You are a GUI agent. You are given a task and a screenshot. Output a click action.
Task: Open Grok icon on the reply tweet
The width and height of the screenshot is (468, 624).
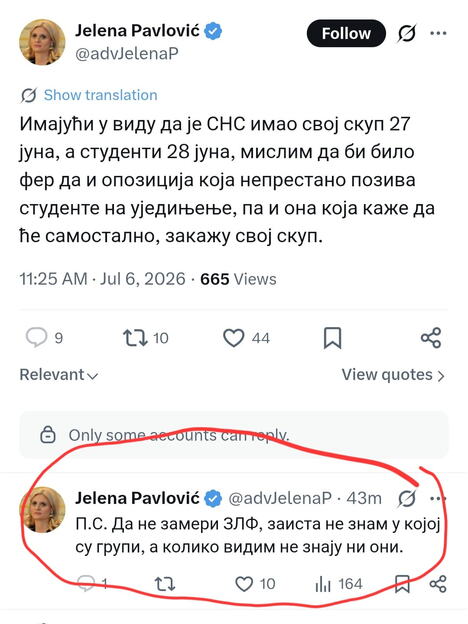pyautogui.click(x=407, y=498)
